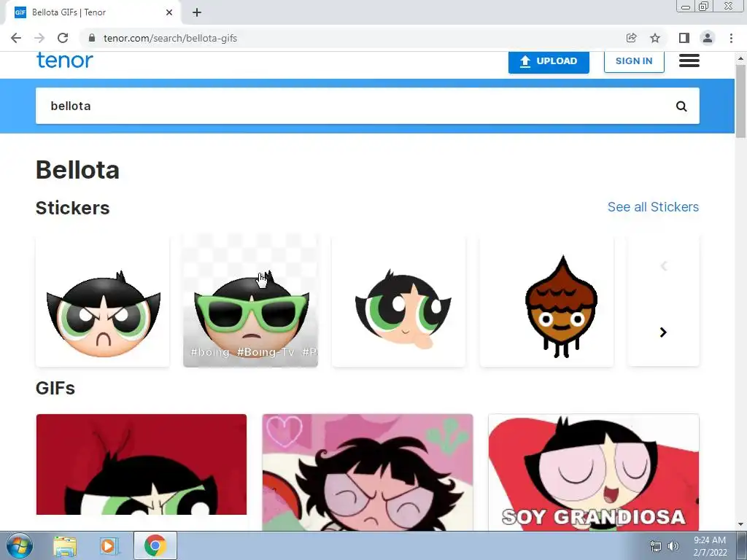Viewport: 747px width, 560px height.
Task: Click the search magnifier icon
Action: tap(681, 106)
